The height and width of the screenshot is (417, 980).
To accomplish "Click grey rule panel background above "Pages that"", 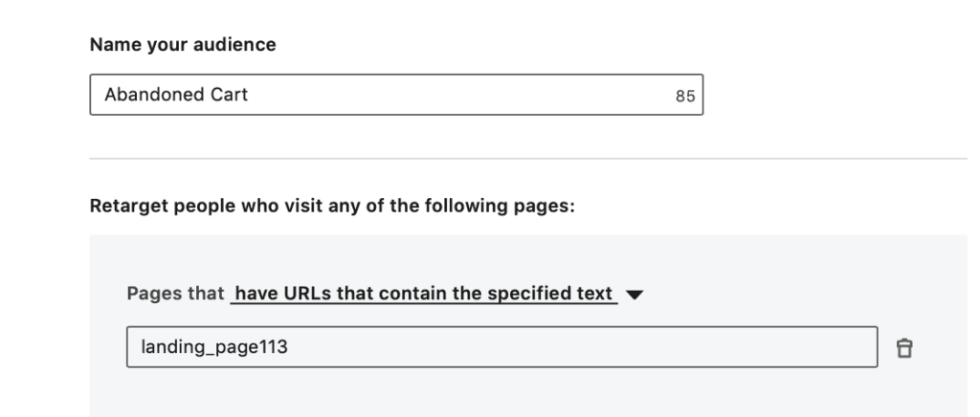I will click(528, 256).
